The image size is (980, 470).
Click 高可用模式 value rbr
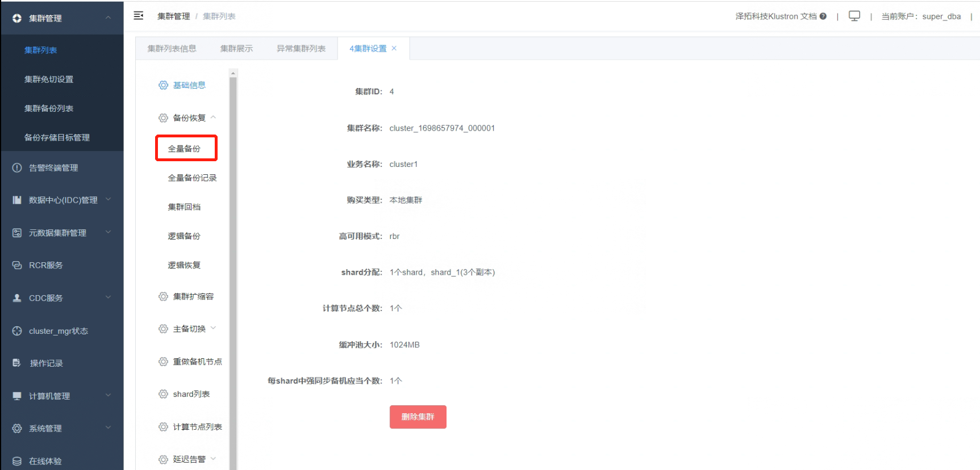394,236
